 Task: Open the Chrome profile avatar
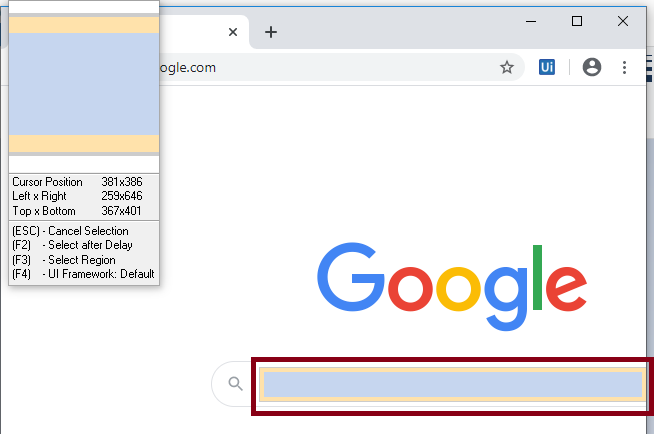[x=591, y=67]
